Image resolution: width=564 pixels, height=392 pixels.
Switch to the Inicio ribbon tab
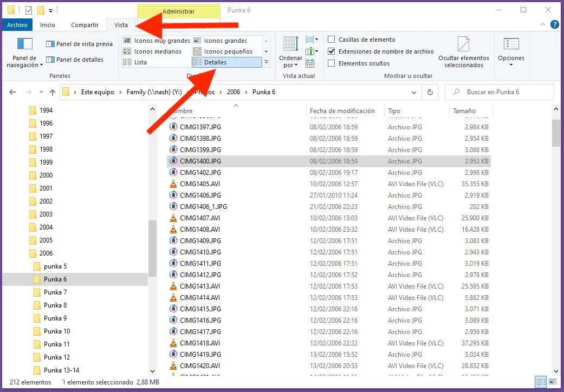point(48,24)
